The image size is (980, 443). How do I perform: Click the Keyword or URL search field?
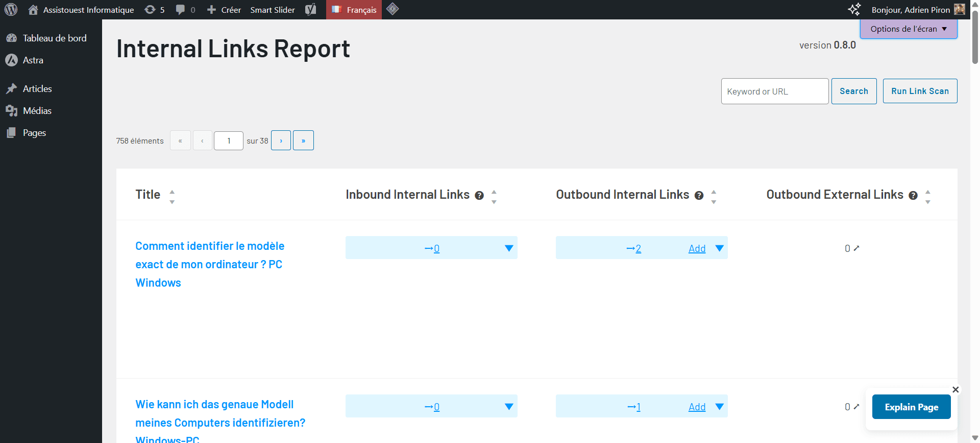[x=774, y=91]
